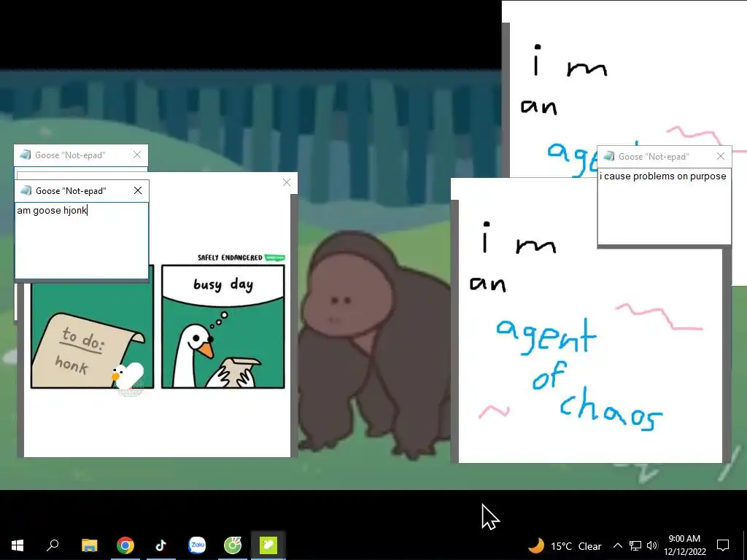
Task: Click notepad icon in back left Not-epad title
Action: tap(26, 155)
